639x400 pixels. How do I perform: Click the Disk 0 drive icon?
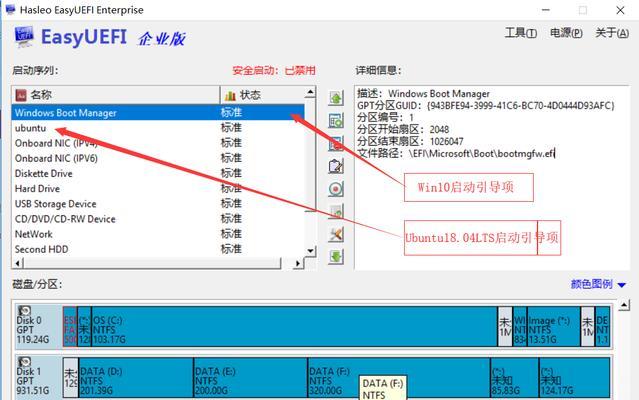pos(24,311)
